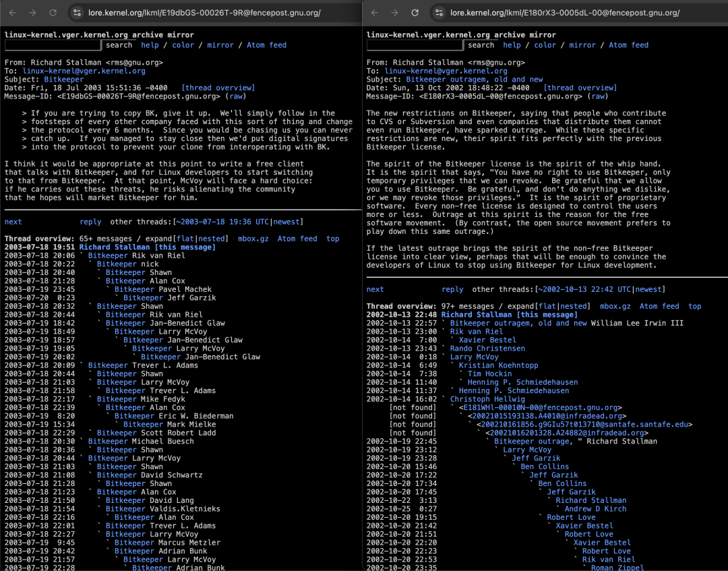Open the color link in the right window
Image resolution: width=728 pixels, height=571 pixels.
(545, 45)
